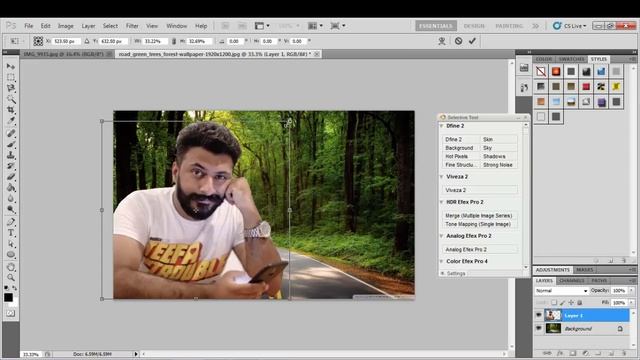Open the Photoshop Ps logo
The image size is (640, 360).
[11, 26]
